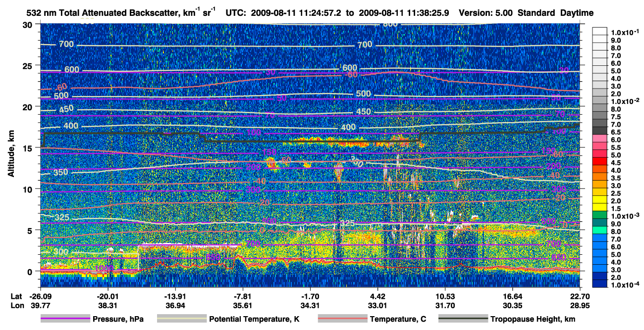Click the '300' potential temperature contour label
The width and height of the screenshot is (644, 330).
click(61, 252)
